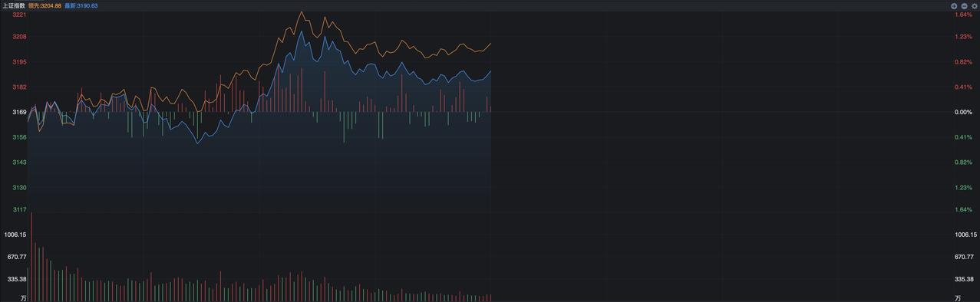980x302 pixels.
Task: Click the zoom-out minus icon
Action: (965, 5)
